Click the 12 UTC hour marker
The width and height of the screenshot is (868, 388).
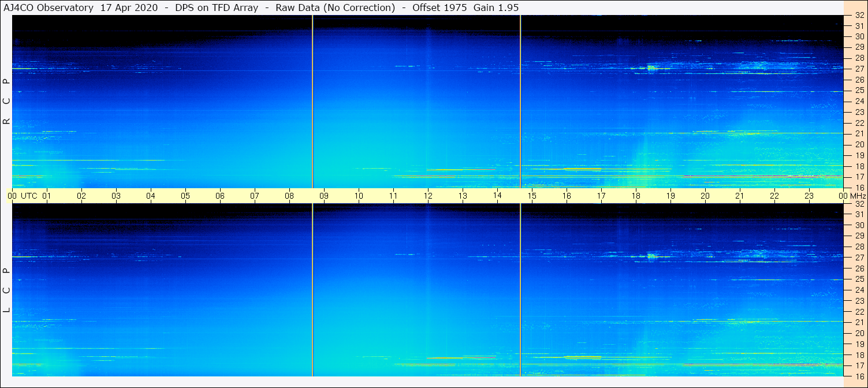tap(428, 196)
